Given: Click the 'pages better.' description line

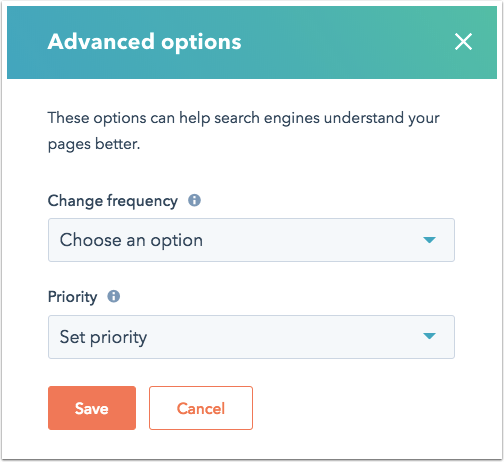Looking at the screenshot, I should (94, 144).
